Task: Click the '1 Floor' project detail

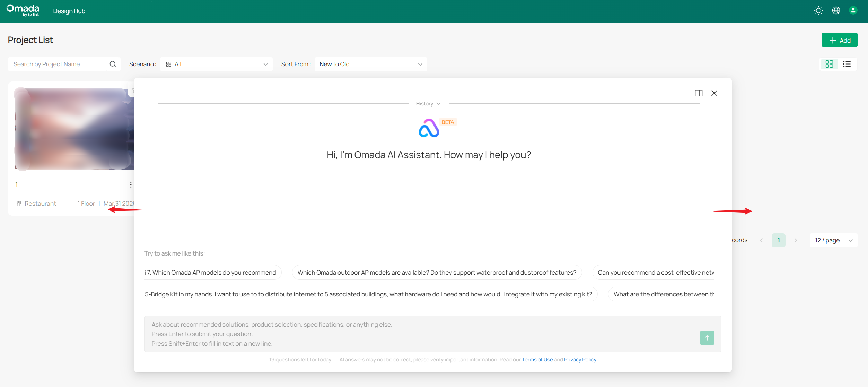Action: tap(86, 204)
